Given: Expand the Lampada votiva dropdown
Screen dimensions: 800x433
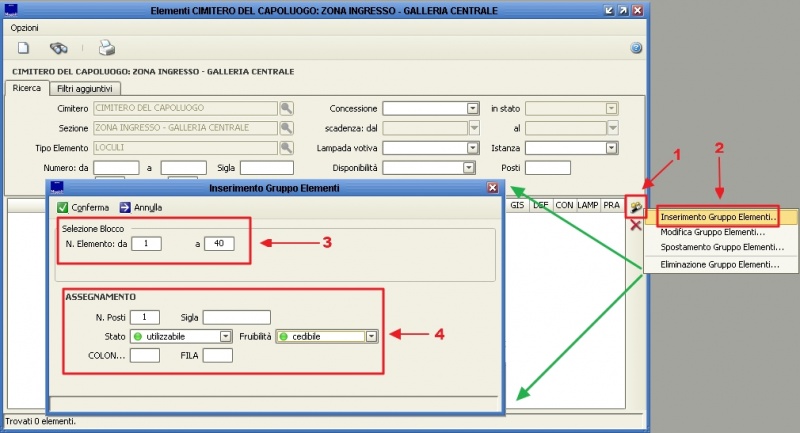Looking at the screenshot, I should point(469,148).
